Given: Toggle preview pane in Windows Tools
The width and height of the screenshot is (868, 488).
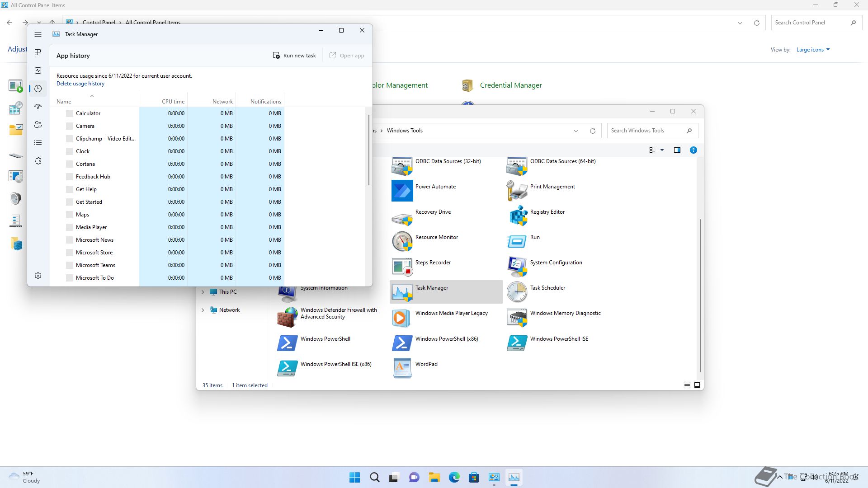Looking at the screenshot, I should 677,150.
